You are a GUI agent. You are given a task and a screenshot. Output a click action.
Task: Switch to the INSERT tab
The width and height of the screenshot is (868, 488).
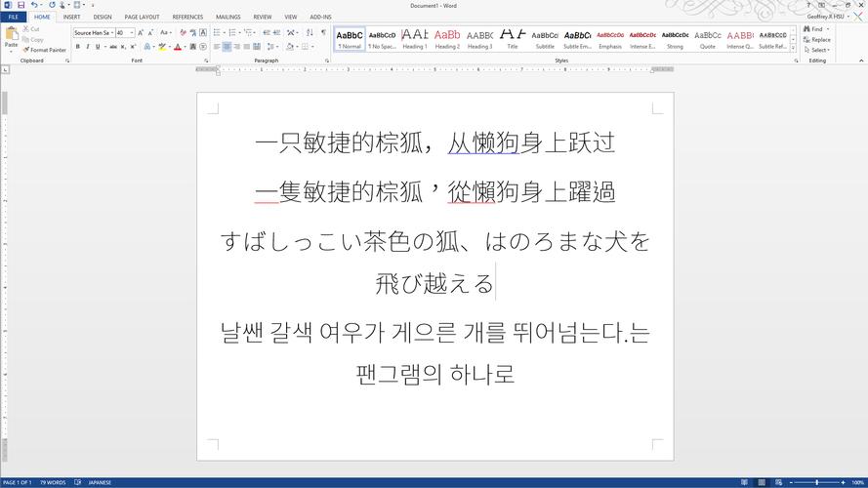[71, 18]
